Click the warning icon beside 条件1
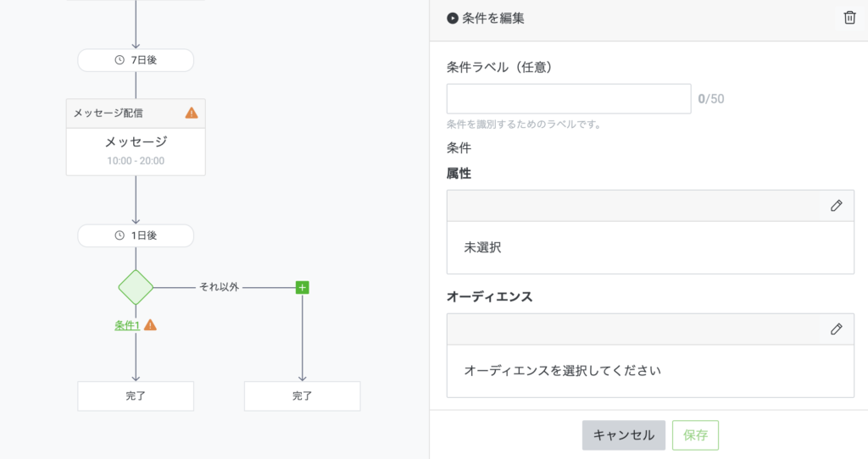This screenshot has width=868, height=459. click(150, 325)
